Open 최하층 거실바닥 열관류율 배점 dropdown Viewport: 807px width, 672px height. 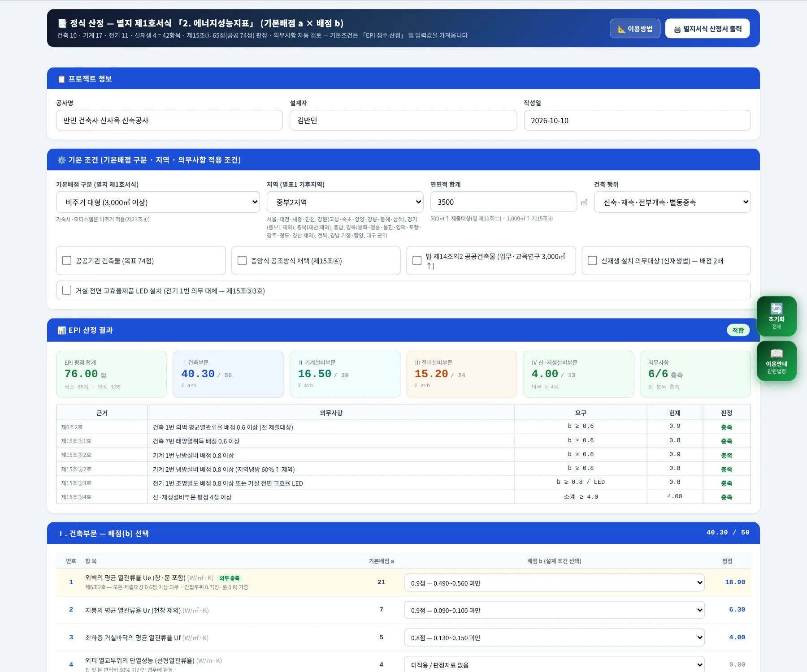(x=554, y=638)
